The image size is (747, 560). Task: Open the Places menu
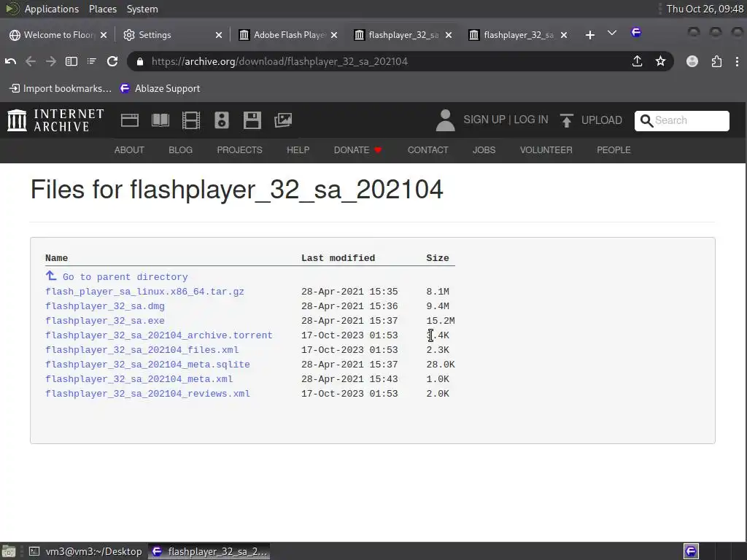102,9
